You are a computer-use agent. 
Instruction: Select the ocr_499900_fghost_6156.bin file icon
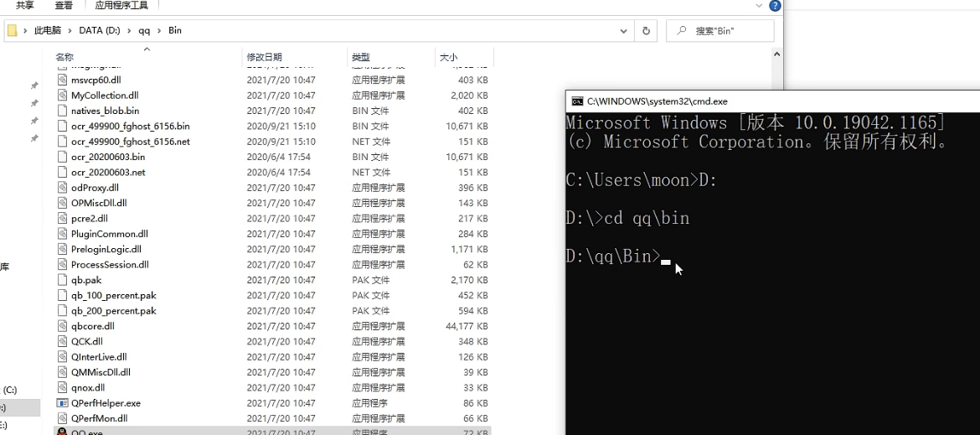(x=61, y=127)
